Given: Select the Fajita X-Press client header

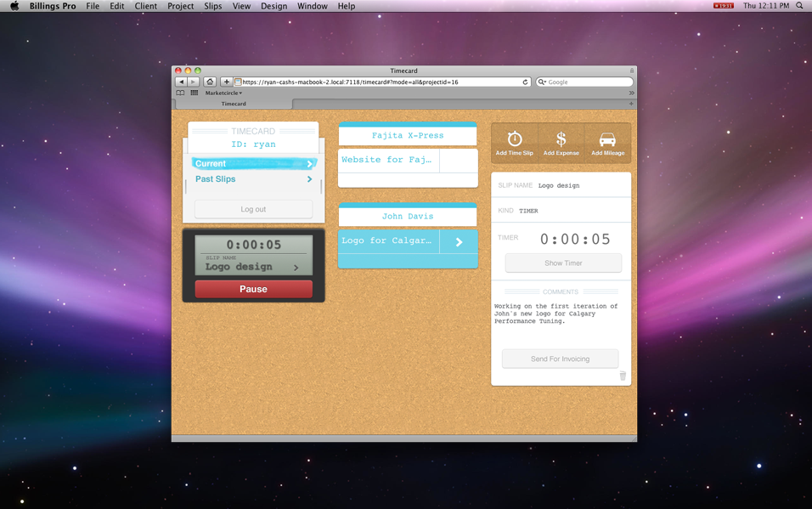Looking at the screenshot, I should (408, 135).
